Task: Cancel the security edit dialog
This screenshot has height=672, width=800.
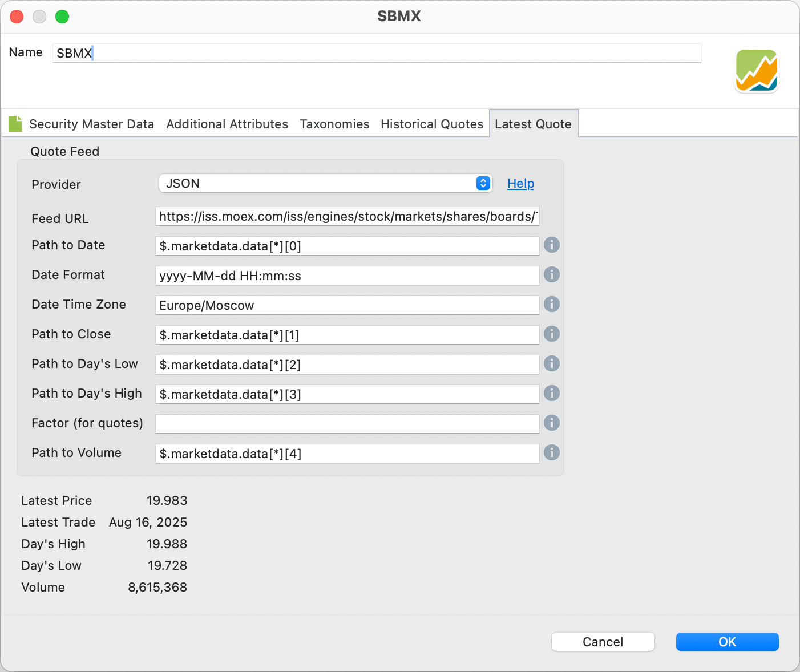Action: 603,642
